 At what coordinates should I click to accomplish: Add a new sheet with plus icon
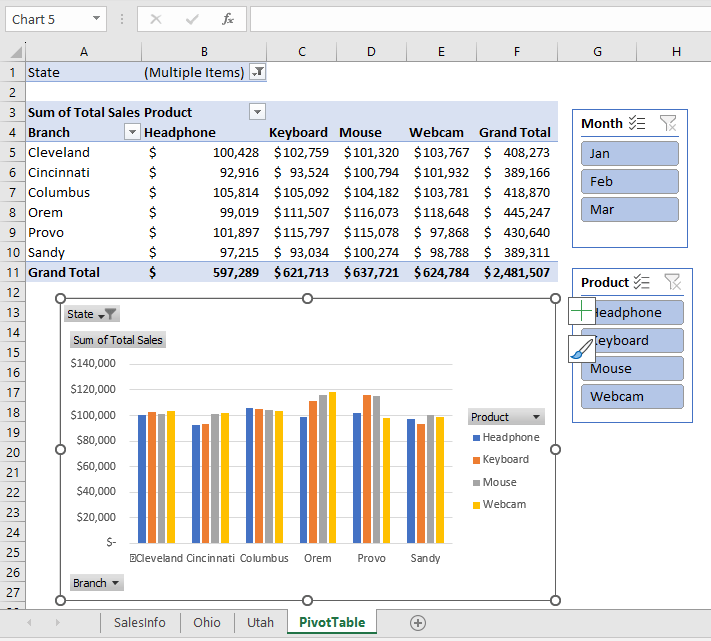click(x=418, y=623)
